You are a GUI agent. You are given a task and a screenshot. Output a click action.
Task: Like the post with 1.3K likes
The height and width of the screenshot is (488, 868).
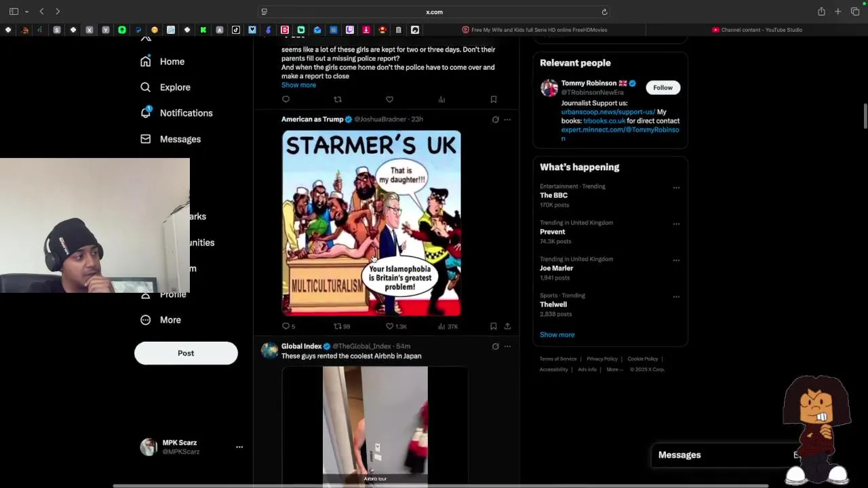396,327
